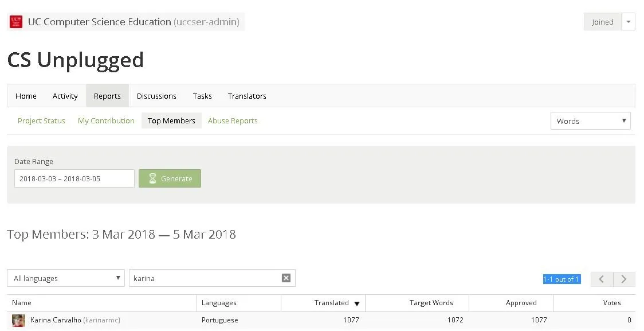Screen dimensions: 644x331
Task: Select the Reports tab
Action: click(x=107, y=96)
